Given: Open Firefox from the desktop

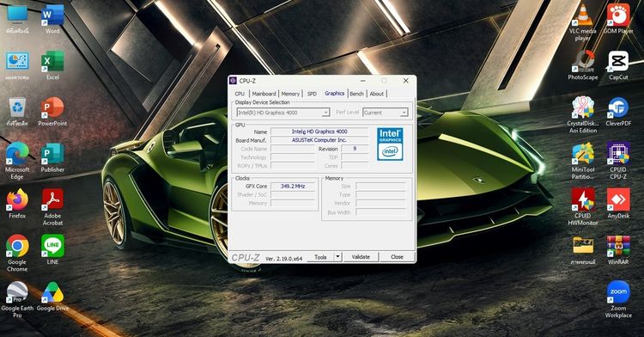Looking at the screenshot, I should coord(17,204).
